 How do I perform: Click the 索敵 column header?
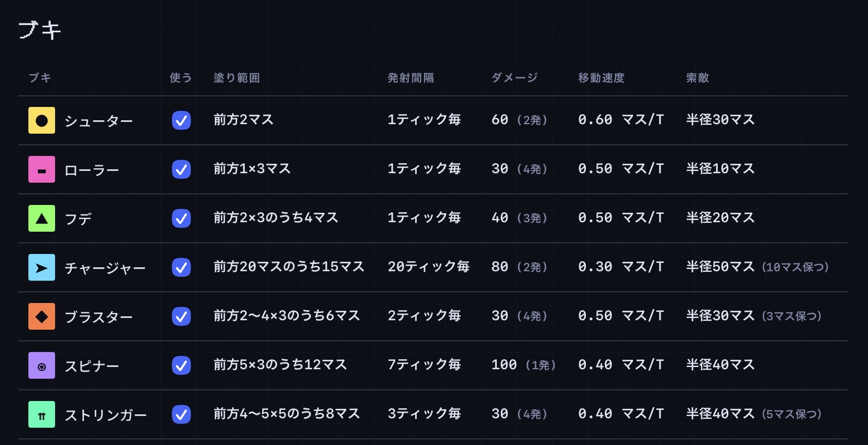pos(698,78)
